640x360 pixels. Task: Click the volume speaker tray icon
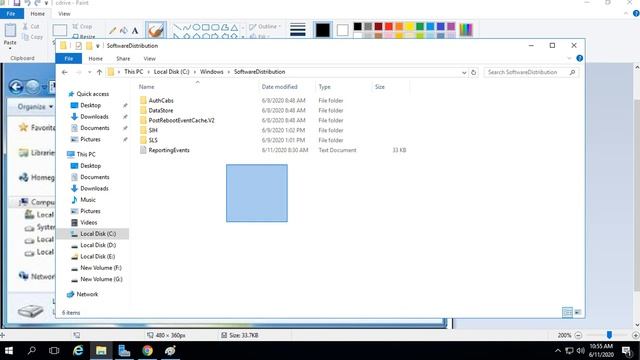580,351
